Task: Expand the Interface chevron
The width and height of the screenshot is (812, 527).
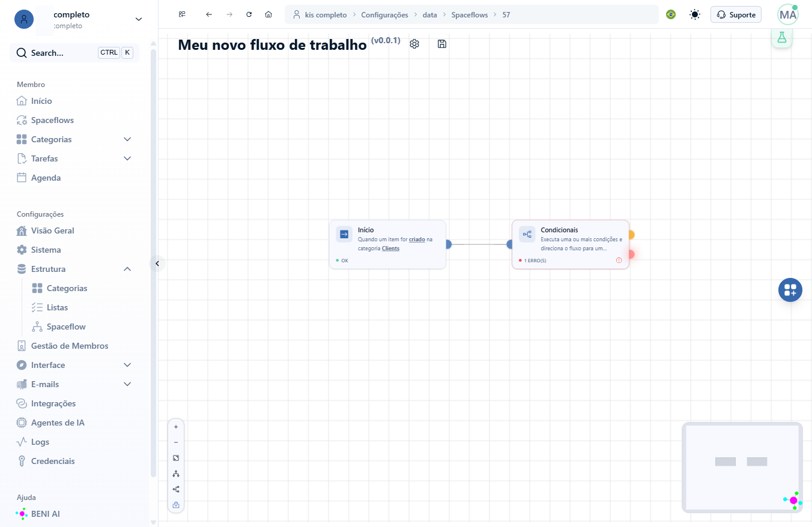Action: coord(127,365)
